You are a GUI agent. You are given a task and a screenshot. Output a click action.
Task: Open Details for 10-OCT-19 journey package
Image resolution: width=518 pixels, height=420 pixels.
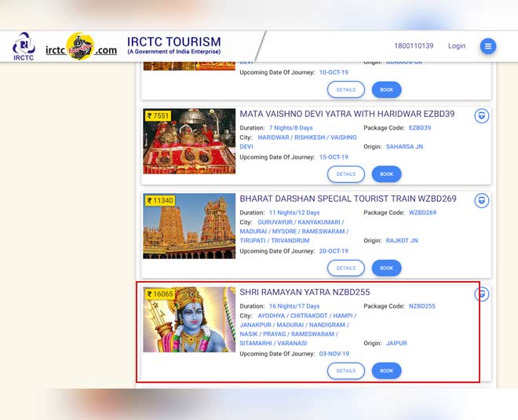click(346, 89)
